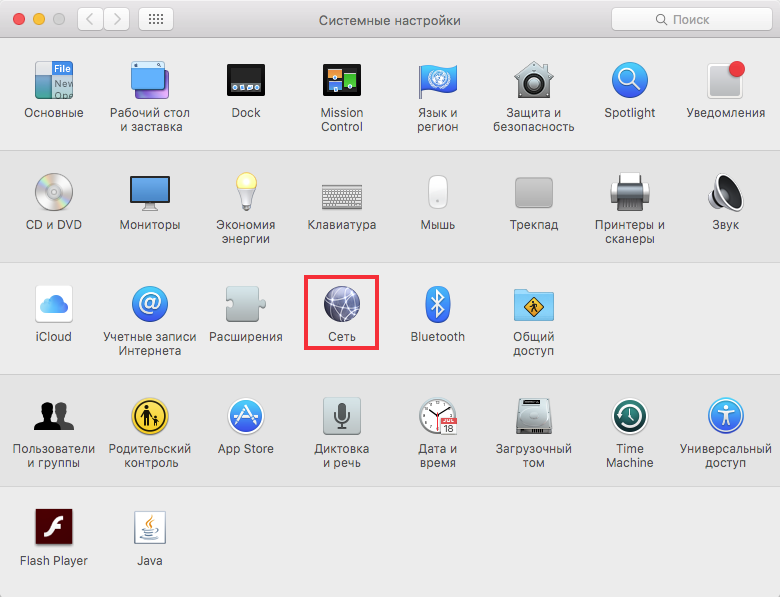
Task: Click the back navigation arrow
Action: pos(90,19)
